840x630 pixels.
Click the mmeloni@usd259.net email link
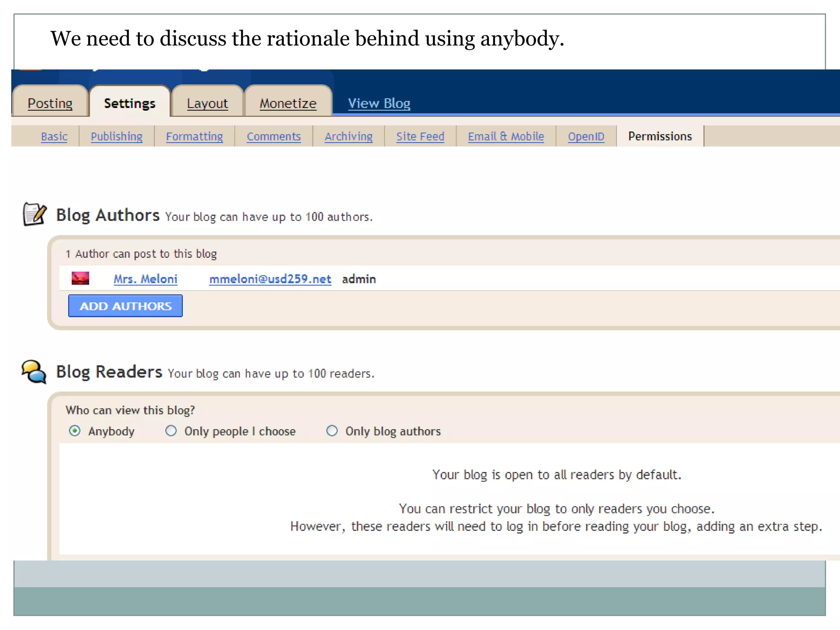pos(270,279)
